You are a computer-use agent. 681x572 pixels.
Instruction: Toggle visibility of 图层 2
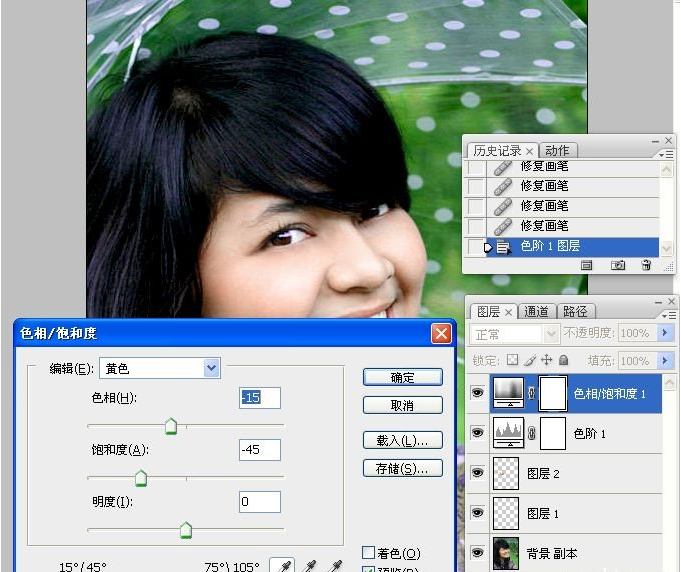pyautogui.click(x=477, y=473)
